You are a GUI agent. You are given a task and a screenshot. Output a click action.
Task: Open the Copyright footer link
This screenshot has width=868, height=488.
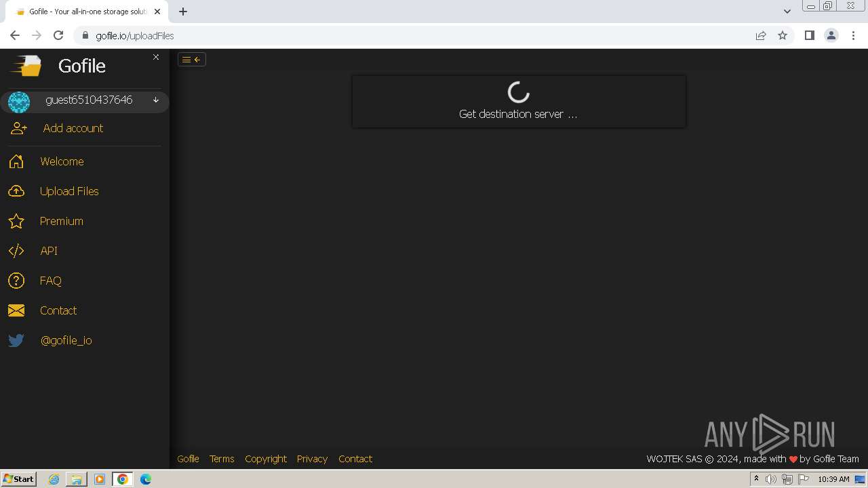(x=266, y=459)
